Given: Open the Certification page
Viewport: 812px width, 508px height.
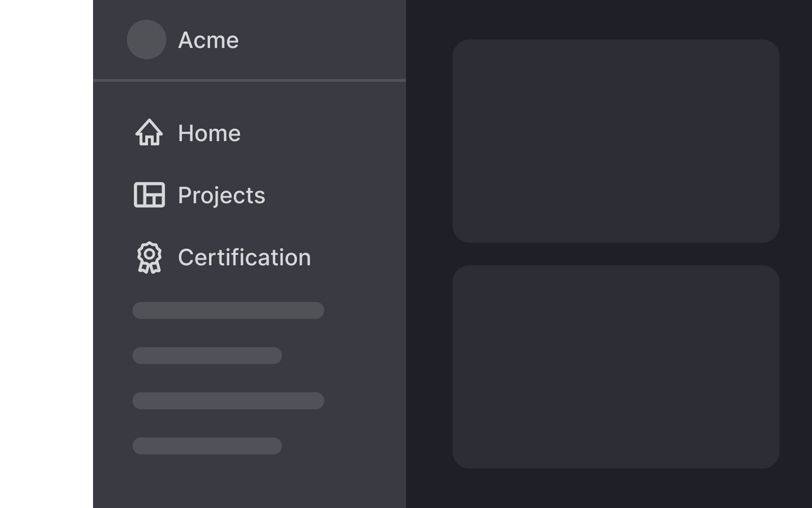Looking at the screenshot, I should click(245, 257).
